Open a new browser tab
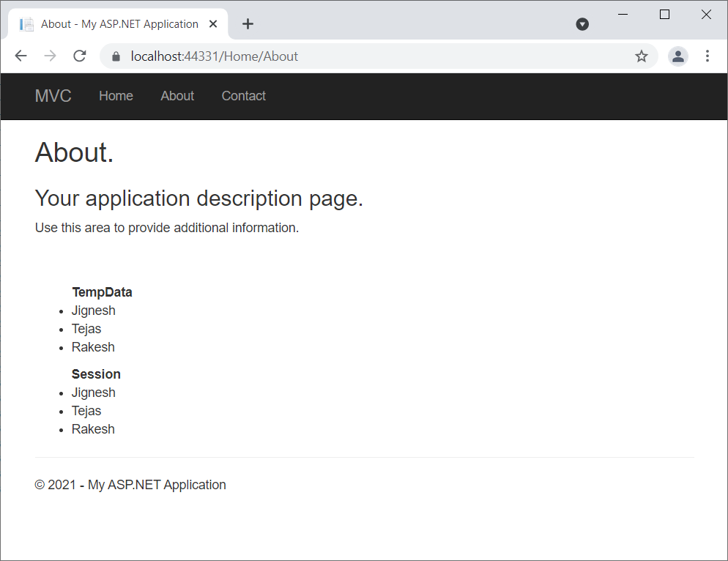 (248, 24)
